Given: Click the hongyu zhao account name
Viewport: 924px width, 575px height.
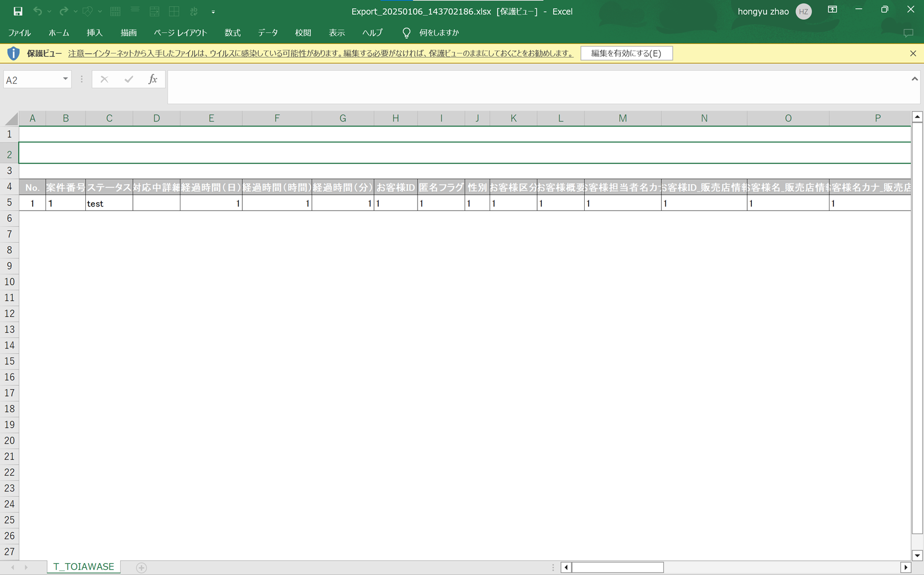Looking at the screenshot, I should (763, 11).
